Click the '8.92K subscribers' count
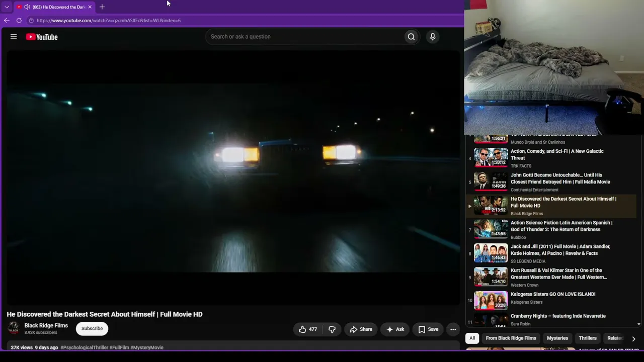The width and height of the screenshot is (644, 362). tap(41, 333)
